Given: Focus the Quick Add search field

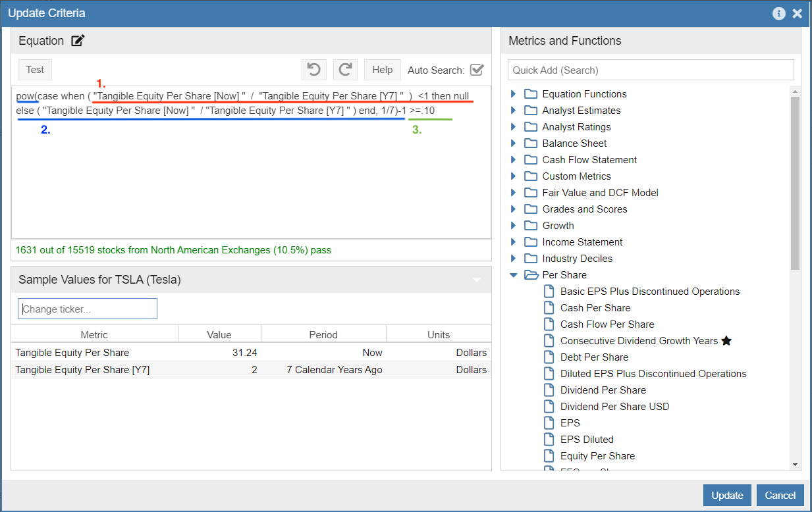Looking at the screenshot, I should tap(651, 70).
